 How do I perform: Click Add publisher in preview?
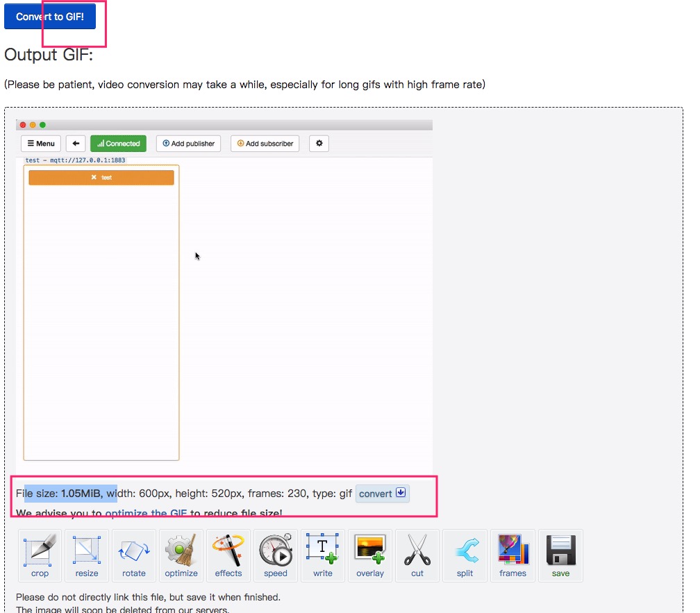pyautogui.click(x=188, y=143)
